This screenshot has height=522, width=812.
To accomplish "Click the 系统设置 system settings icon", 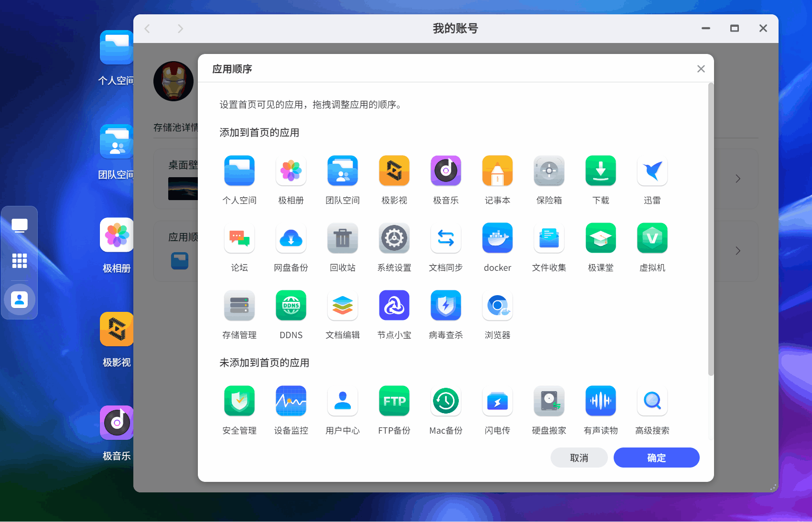I will tap(394, 238).
